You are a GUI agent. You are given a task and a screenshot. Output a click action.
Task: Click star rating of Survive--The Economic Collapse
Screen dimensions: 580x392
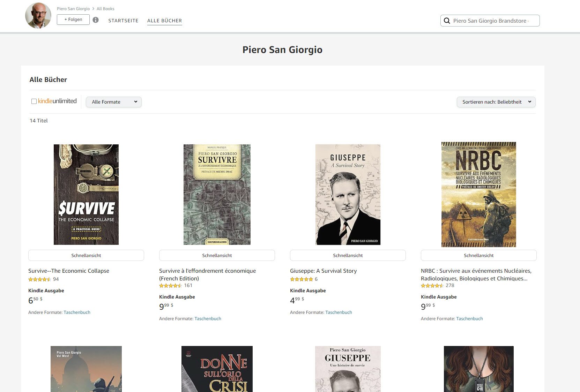(x=39, y=279)
